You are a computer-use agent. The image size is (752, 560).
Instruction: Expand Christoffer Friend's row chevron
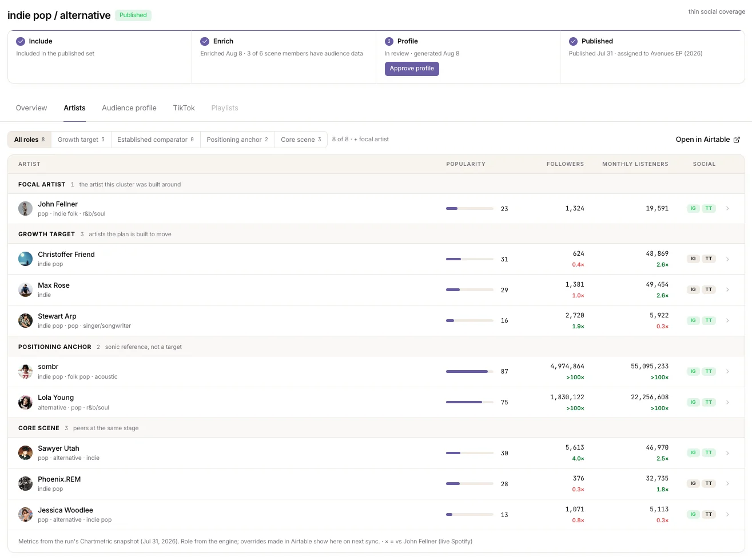pos(727,259)
